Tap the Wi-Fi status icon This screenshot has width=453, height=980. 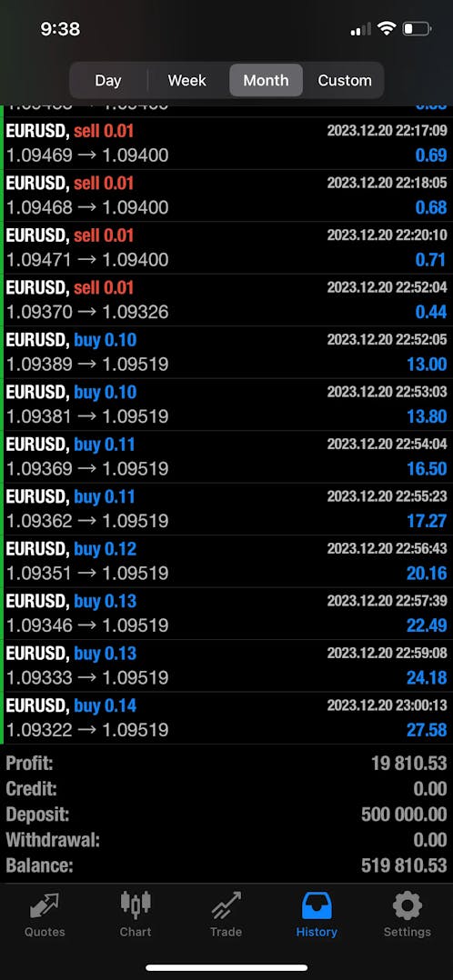click(x=388, y=28)
